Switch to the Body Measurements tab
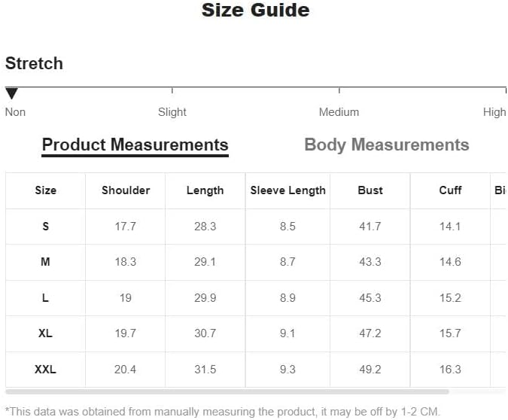 click(x=387, y=145)
